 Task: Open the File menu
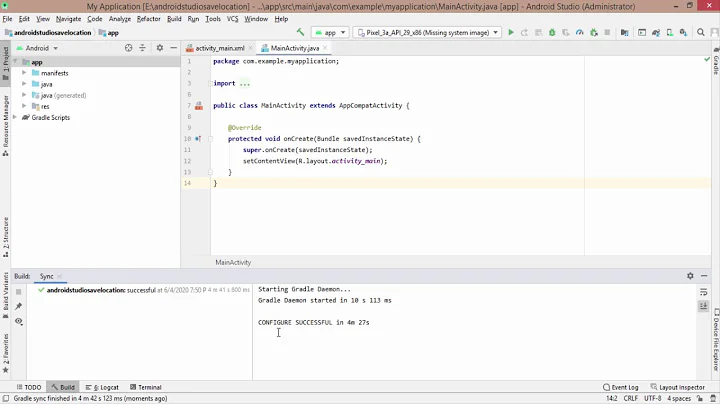[x=7, y=19]
